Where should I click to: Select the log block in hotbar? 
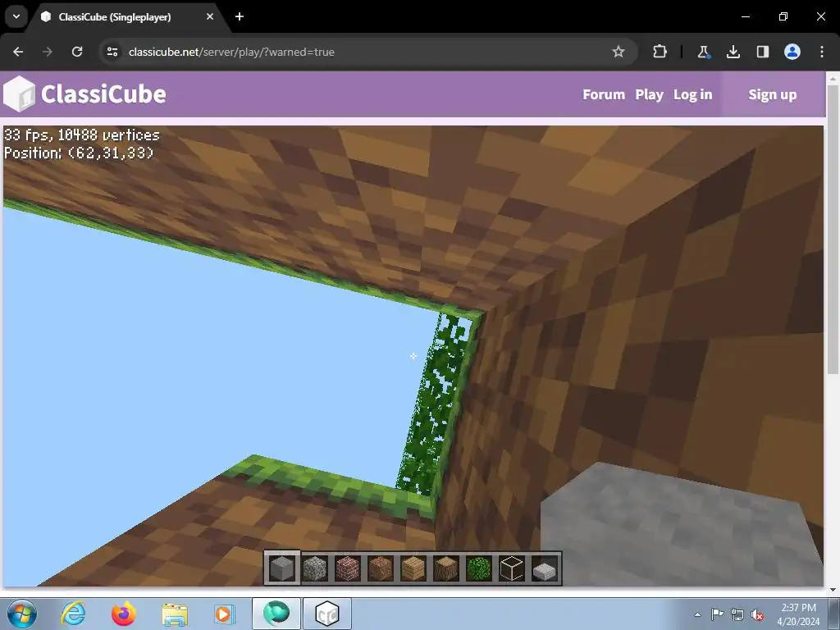point(445,568)
